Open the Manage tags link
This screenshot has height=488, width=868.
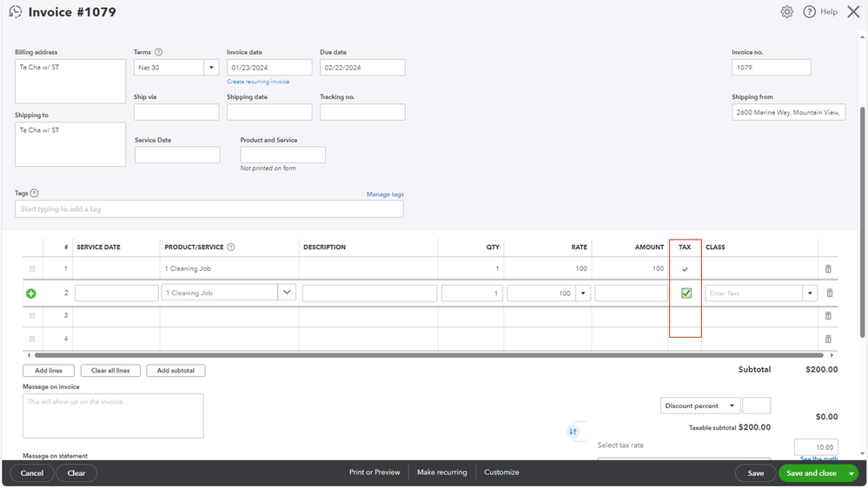(385, 195)
